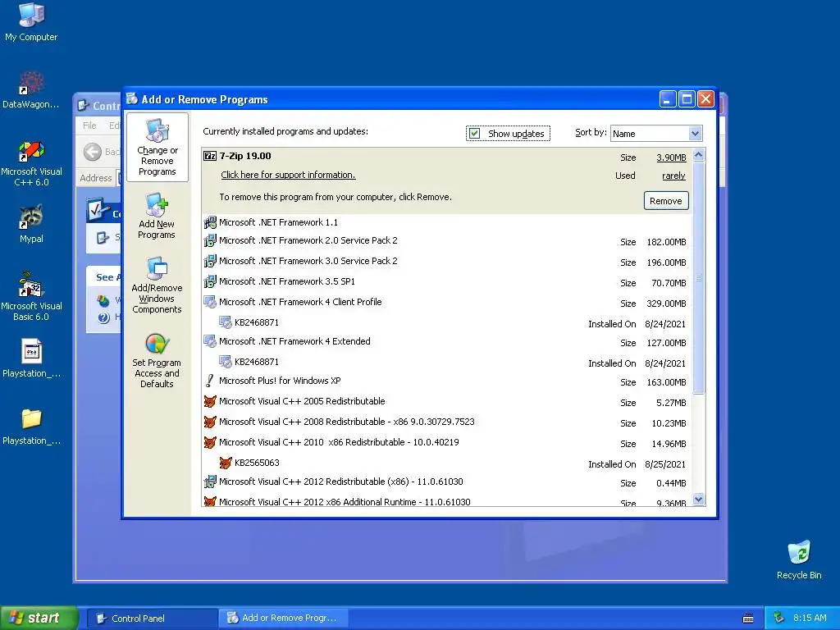Click KB2468871 icon under .NET 4 Client Profile
The image size is (840, 630).
tap(226, 322)
